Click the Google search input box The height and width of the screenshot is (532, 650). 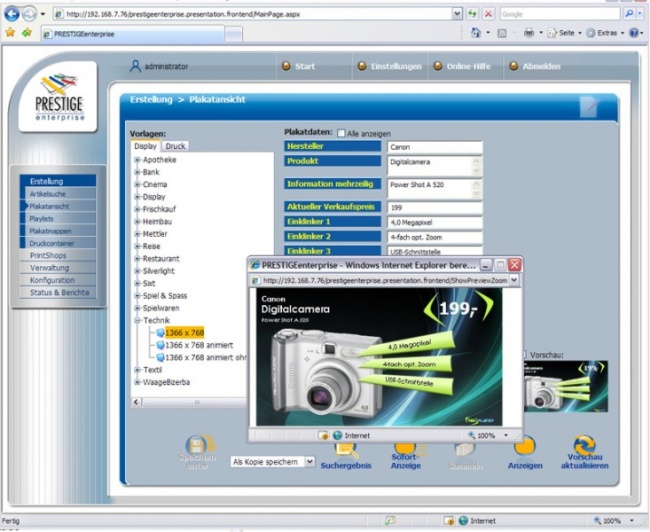(x=560, y=14)
